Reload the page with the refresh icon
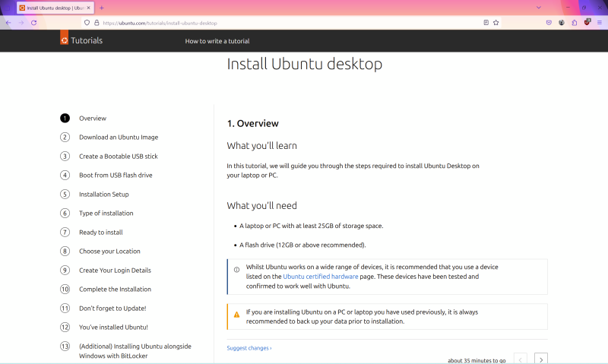 click(33, 23)
